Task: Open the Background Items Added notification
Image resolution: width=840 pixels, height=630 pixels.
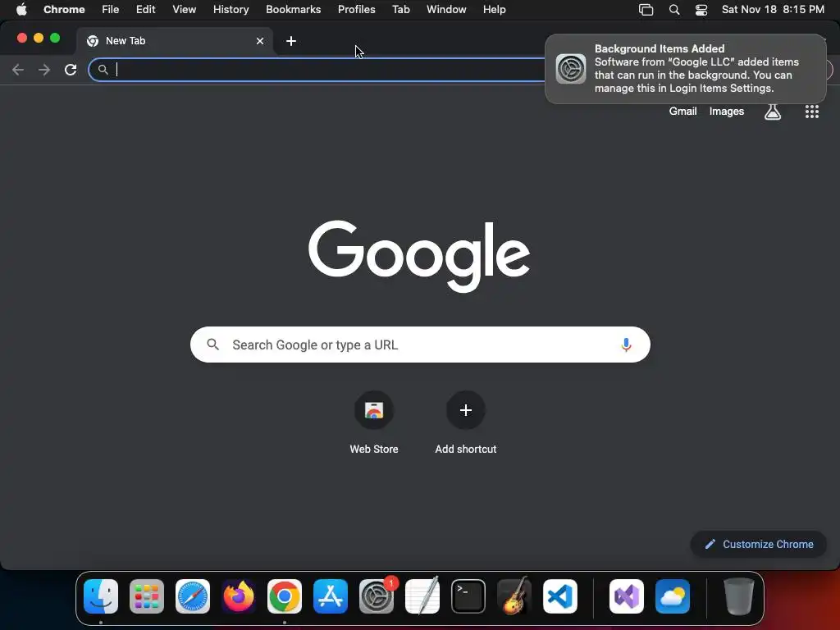Action: (686, 69)
